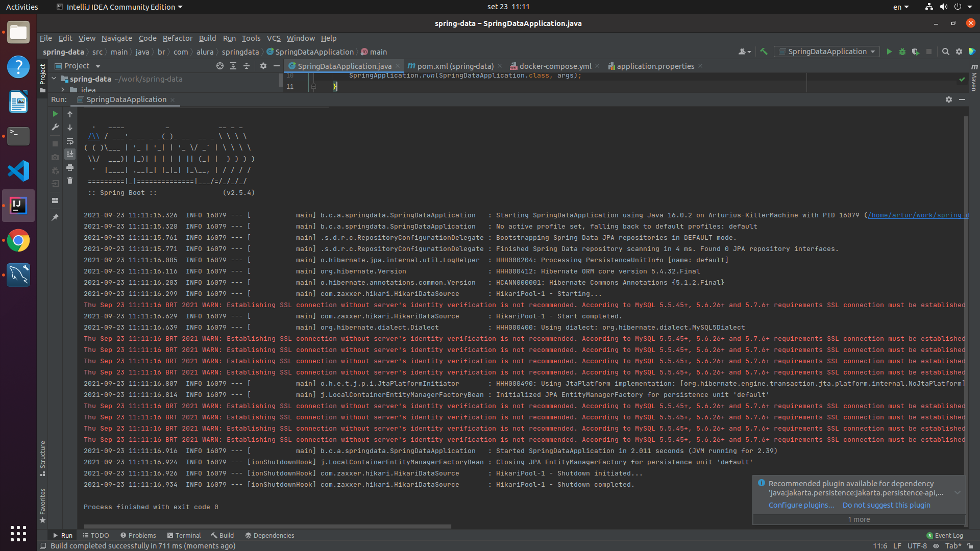Open run configuration wrench in Run panel
Viewport: 980px width, 551px height.
coord(55,127)
